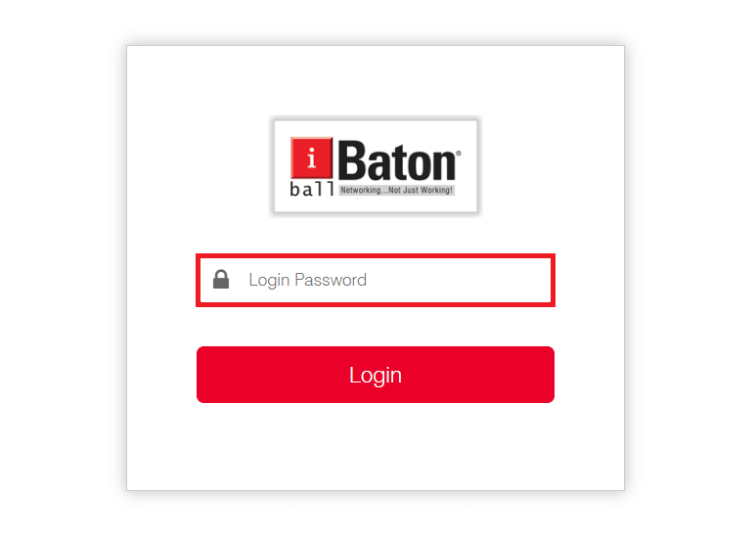
Task: Click the gray tagline strip in logo
Action: 396,190
